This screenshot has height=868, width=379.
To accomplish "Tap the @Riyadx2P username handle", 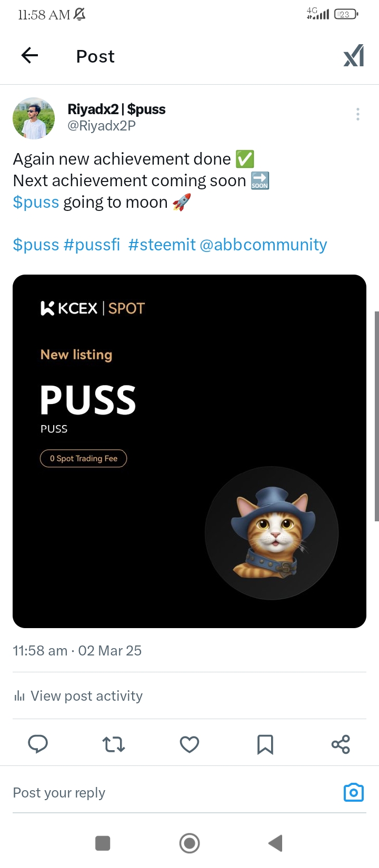I will [102, 126].
